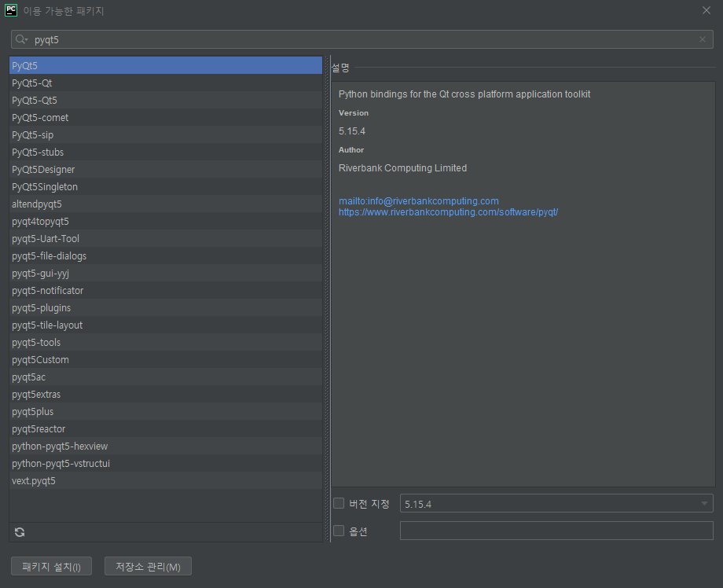Image resolution: width=723 pixels, height=588 pixels.
Task: Open the mailto:info@riverbankcomputing.com link
Action: [x=419, y=201]
